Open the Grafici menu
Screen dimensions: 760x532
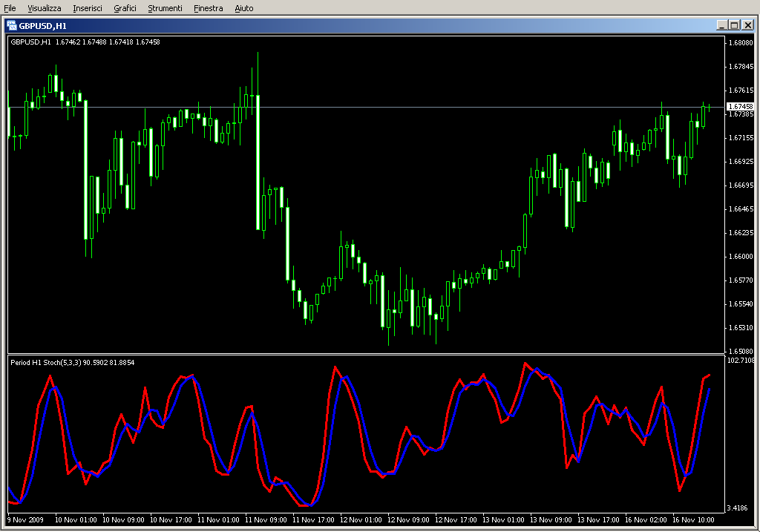coord(125,8)
